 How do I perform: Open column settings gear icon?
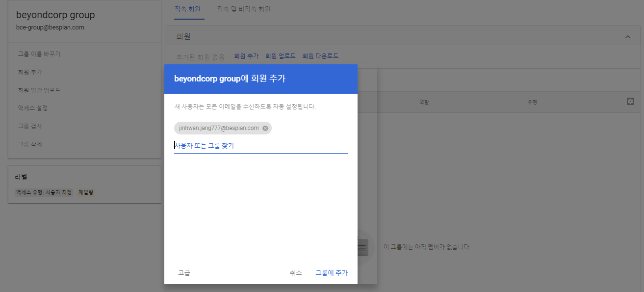pos(630,101)
